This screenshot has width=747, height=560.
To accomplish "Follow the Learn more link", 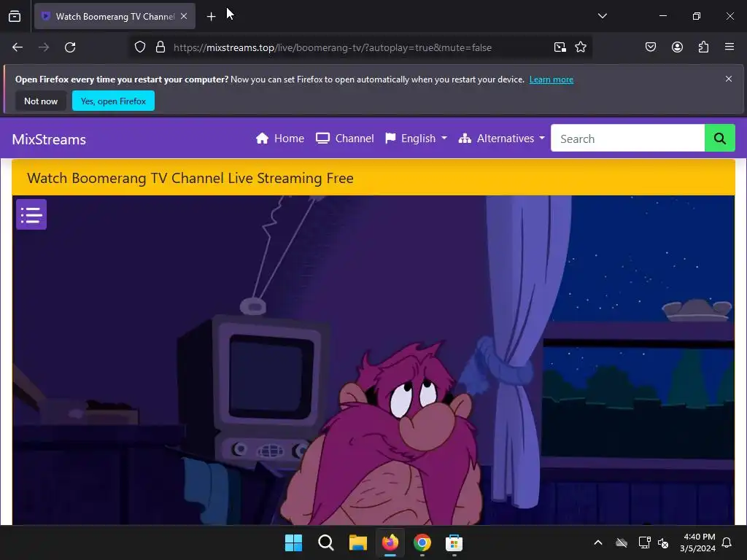I will [551, 79].
